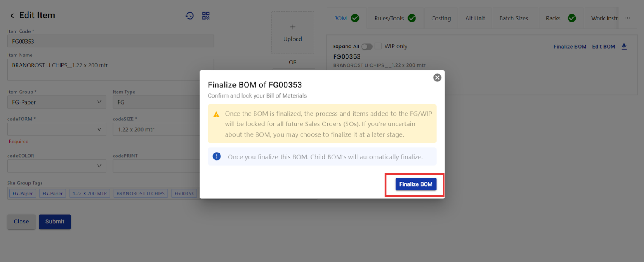
Task: Click the Item Name text field
Action: [110, 70]
